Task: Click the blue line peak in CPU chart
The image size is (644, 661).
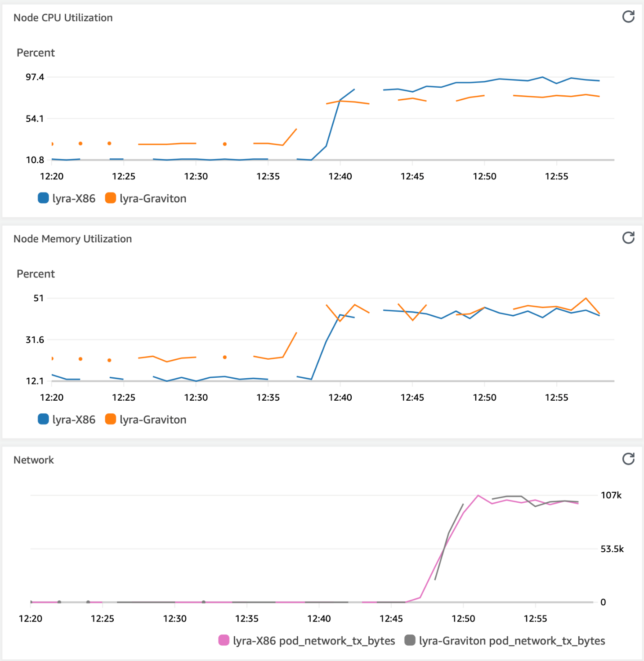Action: click(x=542, y=77)
